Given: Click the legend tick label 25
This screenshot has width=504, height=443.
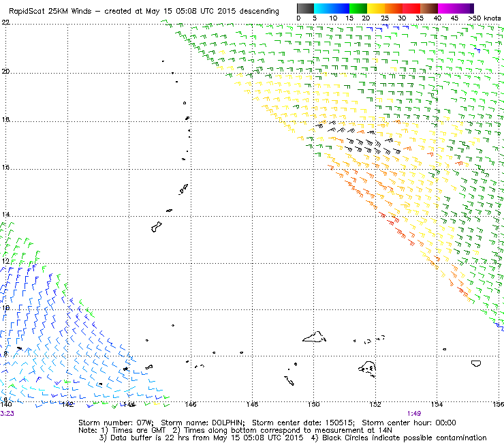Looking at the screenshot, I should [x=384, y=18].
